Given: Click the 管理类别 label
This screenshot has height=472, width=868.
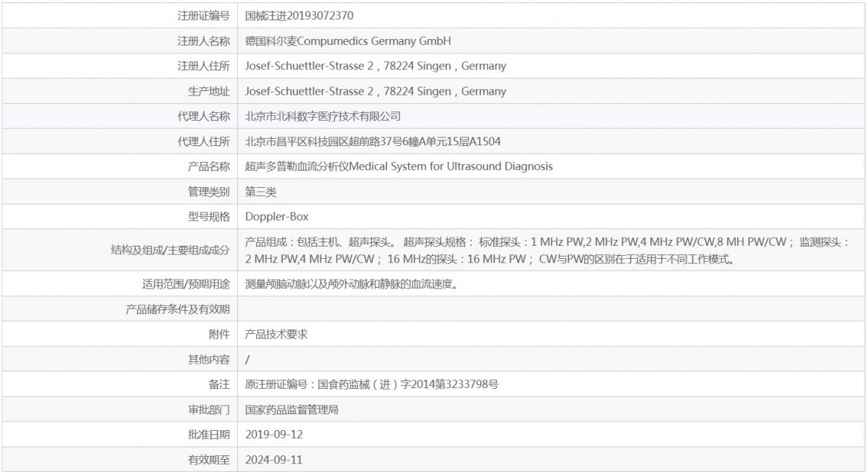Looking at the screenshot, I should [209, 192].
